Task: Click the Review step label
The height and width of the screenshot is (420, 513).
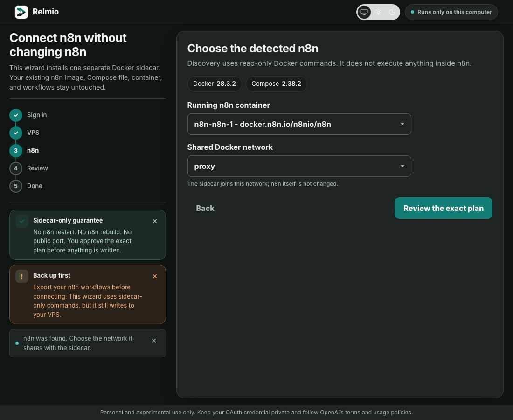Action: click(x=37, y=168)
